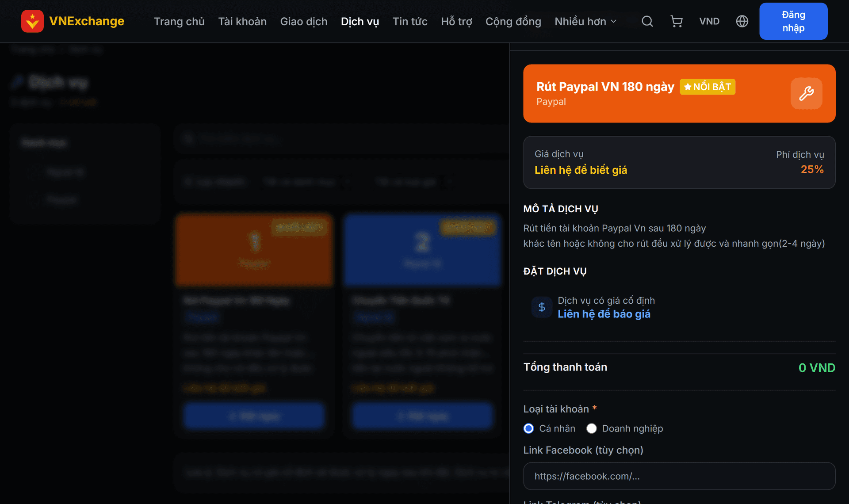849x504 pixels.
Task: Open the shopping cart icon
Action: click(677, 21)
